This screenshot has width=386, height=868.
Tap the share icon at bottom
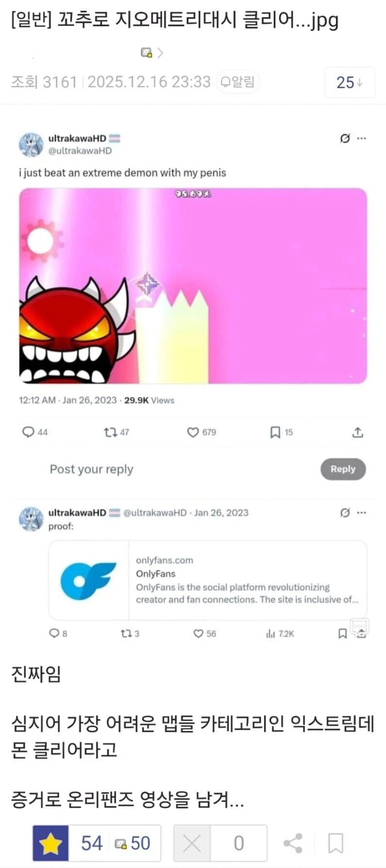pyautogui.click(x=293, y=843)
